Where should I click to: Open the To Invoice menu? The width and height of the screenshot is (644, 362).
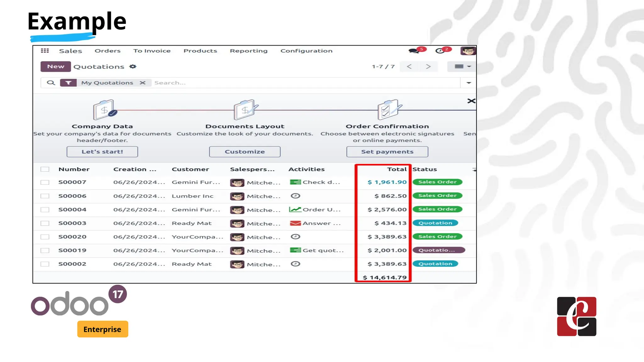pos(152,51)
